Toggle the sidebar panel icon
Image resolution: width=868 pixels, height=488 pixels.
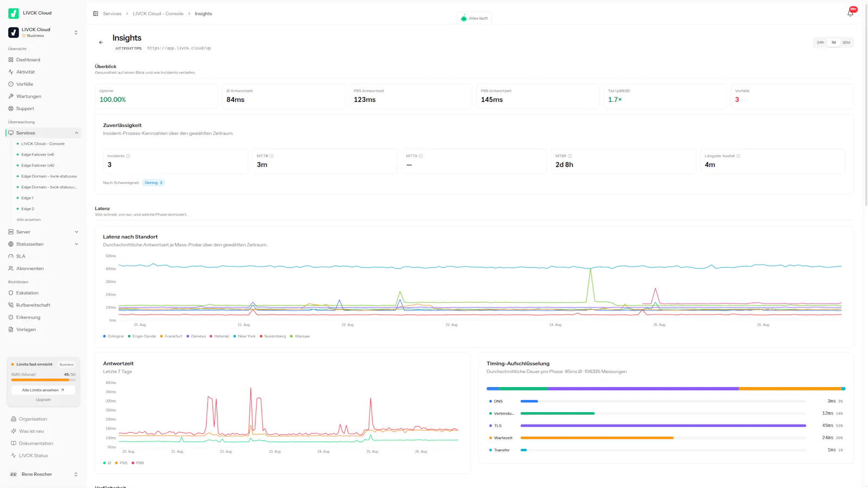pos(95,14)
